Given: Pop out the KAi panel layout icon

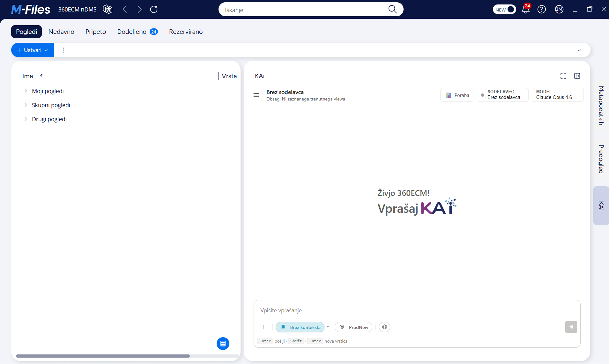Looking at the screenshot, I should [x=577, y=76].
